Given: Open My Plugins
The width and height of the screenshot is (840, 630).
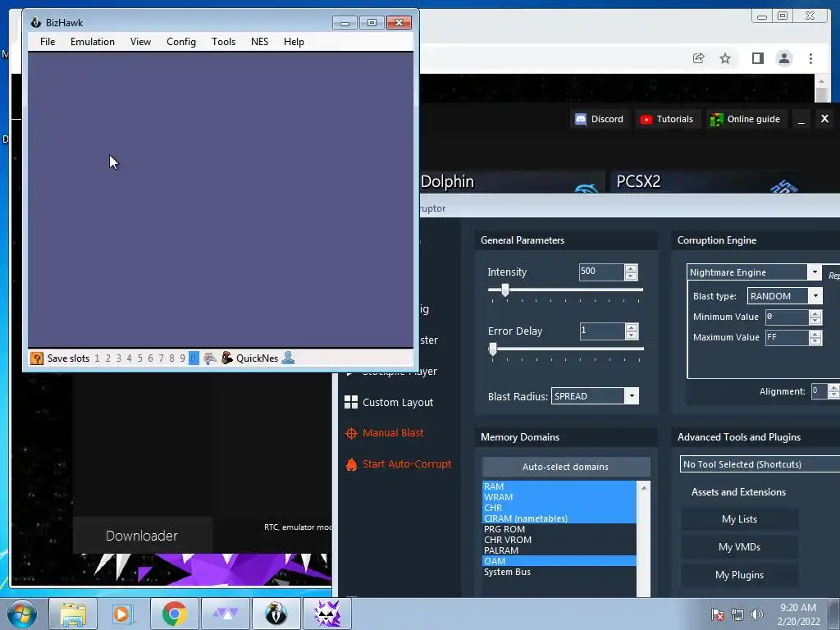Looking at the screenshot, I should (739, 575).
